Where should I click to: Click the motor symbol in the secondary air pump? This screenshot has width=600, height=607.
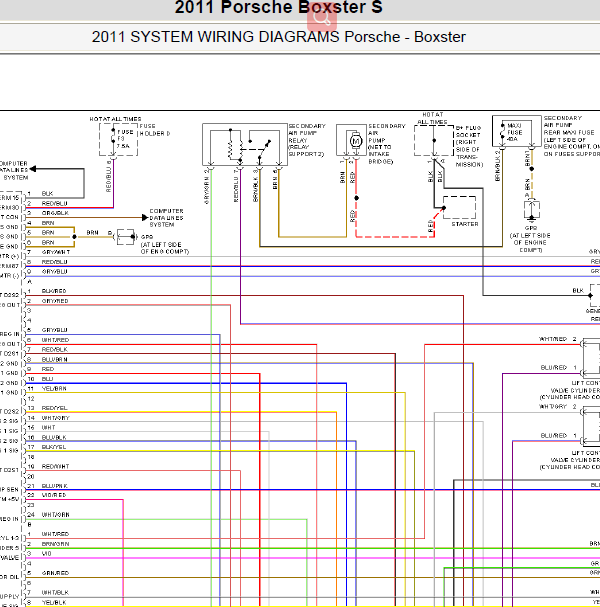coord(355,141)
